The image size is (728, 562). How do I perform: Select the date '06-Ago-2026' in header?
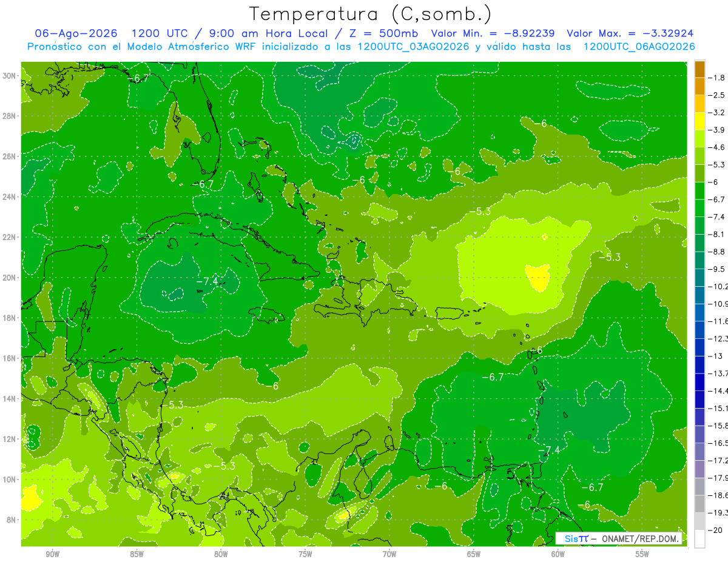point(76,33)
